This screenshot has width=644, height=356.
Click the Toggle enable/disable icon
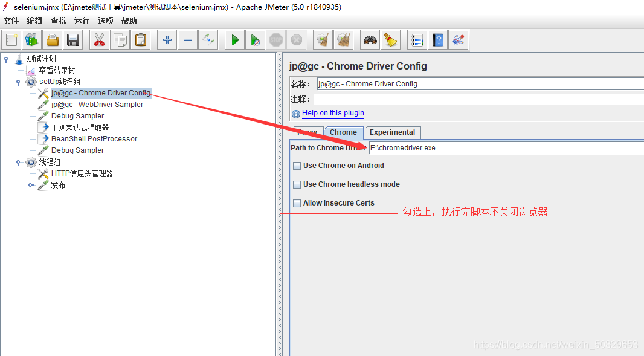208,40
